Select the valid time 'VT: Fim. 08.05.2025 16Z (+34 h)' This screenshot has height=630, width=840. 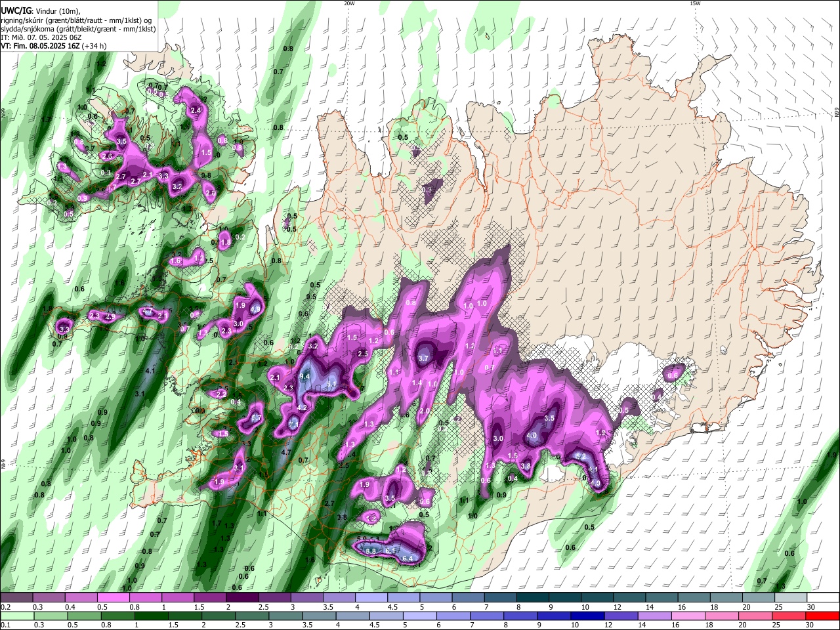54,46
